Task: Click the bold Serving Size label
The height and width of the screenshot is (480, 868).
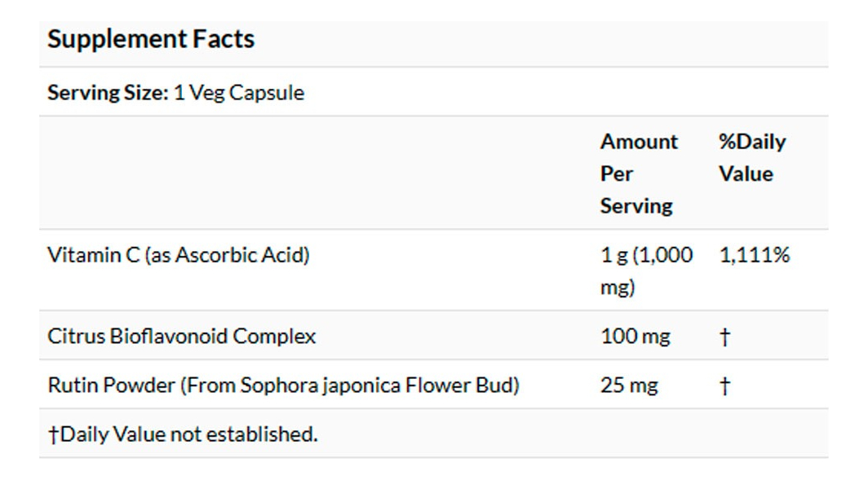Action: [x=108, y=93]
